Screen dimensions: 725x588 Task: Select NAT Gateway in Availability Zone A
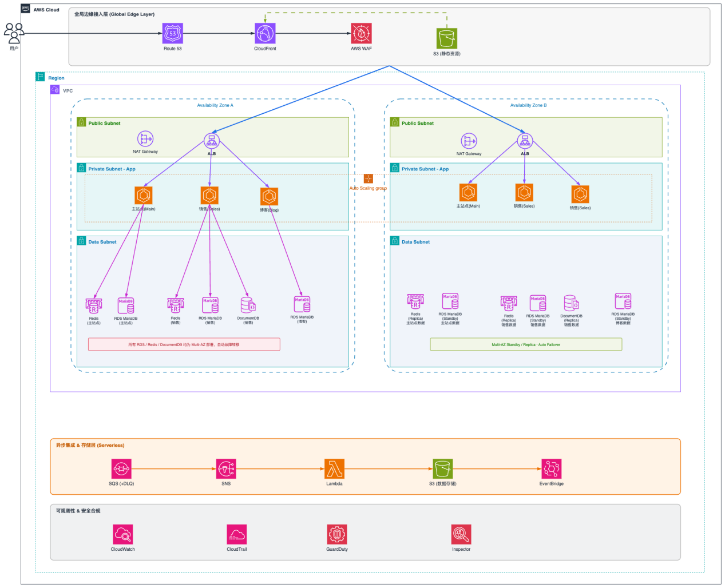coord(145,139)
